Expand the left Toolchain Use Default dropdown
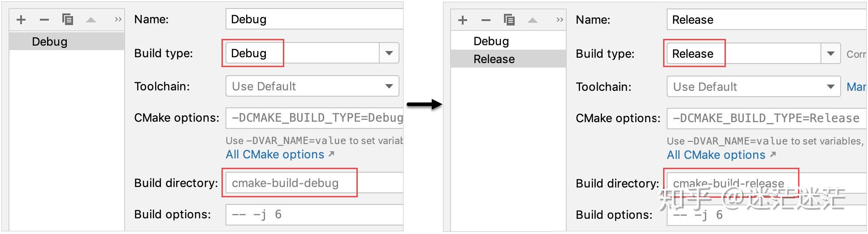 pos(312,86)
